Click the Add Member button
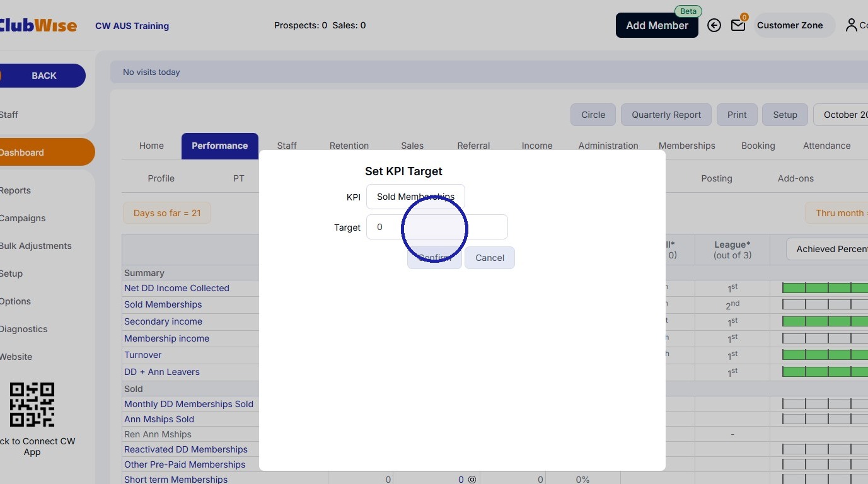This screenshot has height=484, width=868. pos(657,25)
